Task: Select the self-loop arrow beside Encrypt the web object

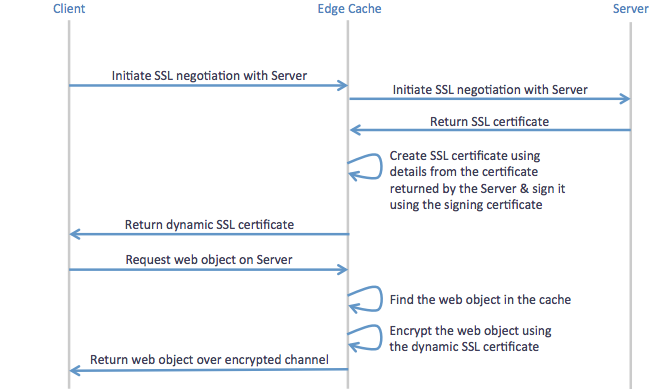Action: coord(365,338)
